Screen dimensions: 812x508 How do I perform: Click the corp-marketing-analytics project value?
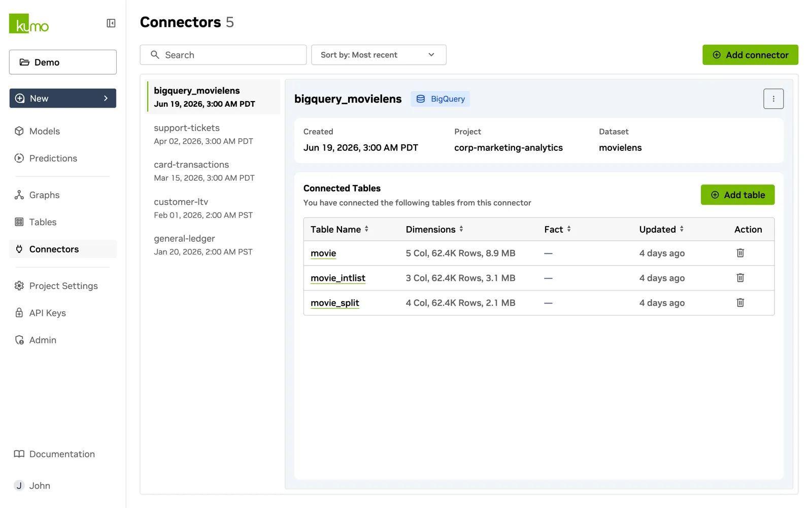point(509,148)
